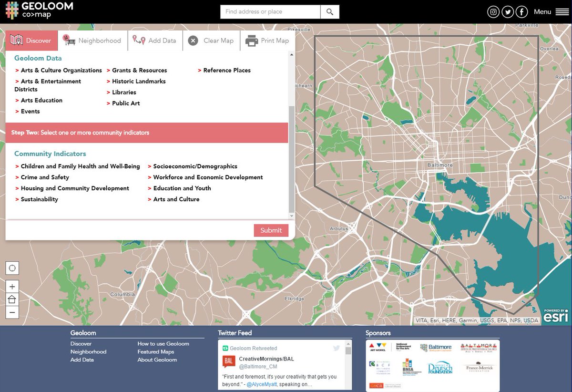Click the search magnifier button
The image size is (572, 392).
(x=330, y=12)
